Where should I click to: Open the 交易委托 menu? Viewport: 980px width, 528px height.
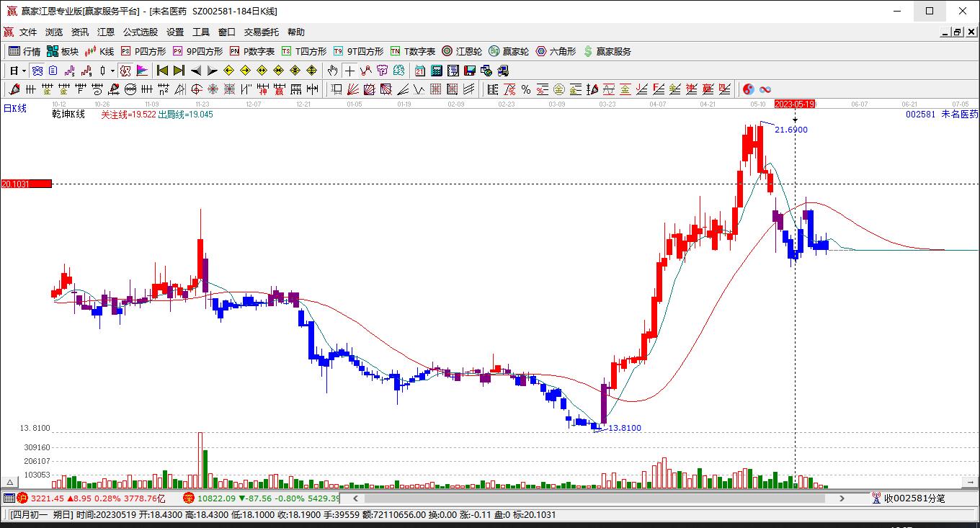coord(262,32)
